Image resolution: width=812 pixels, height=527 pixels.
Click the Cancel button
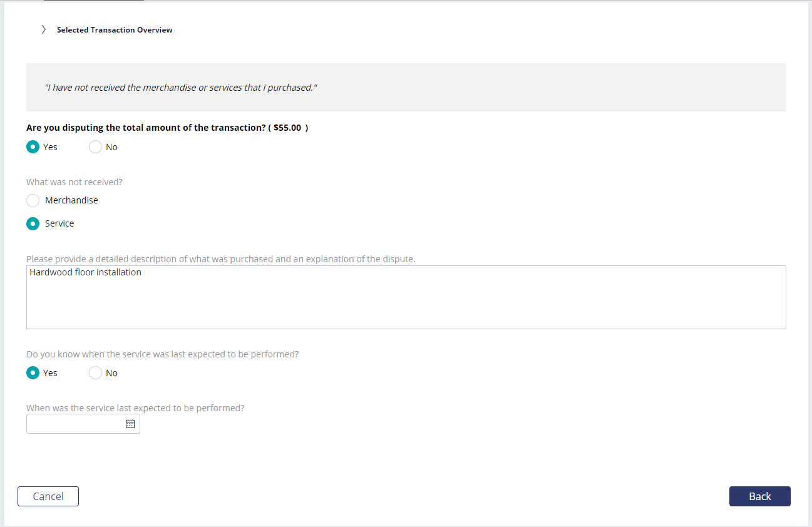[x=48, y=496]
